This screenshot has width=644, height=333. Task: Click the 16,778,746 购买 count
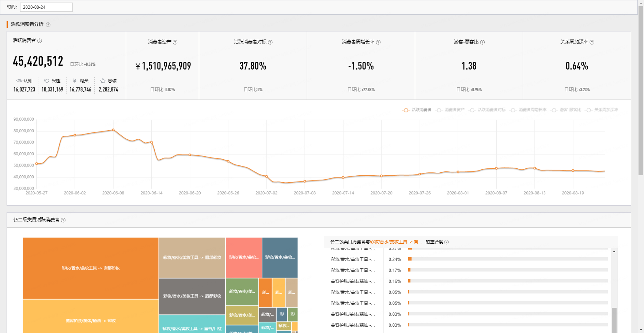point(80,90)
